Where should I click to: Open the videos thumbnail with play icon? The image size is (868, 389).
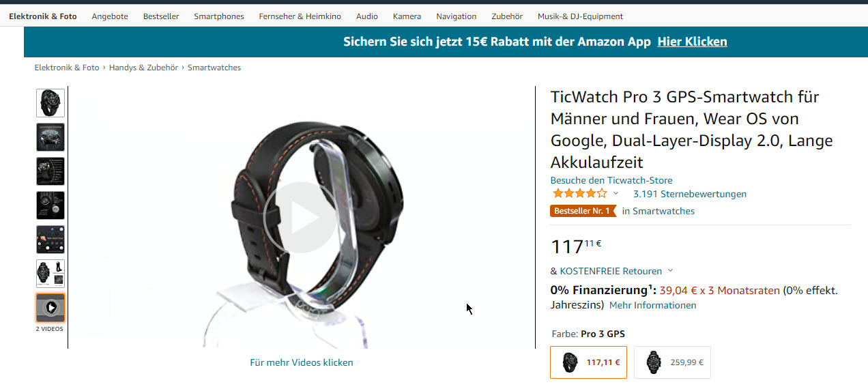50,308
